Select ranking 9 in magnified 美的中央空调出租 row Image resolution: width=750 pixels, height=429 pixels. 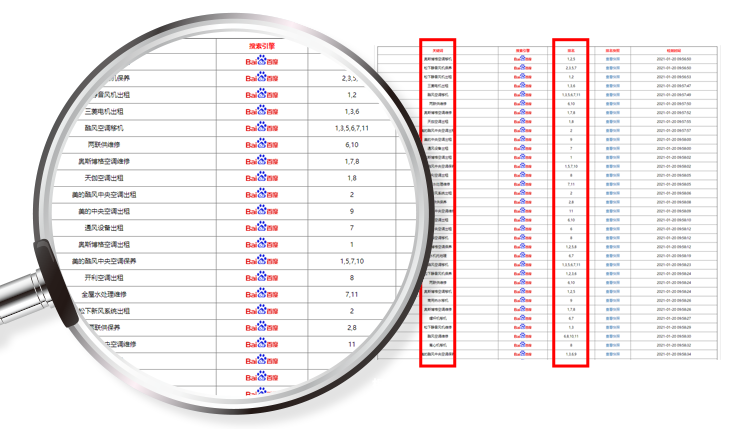pos(352,211)
